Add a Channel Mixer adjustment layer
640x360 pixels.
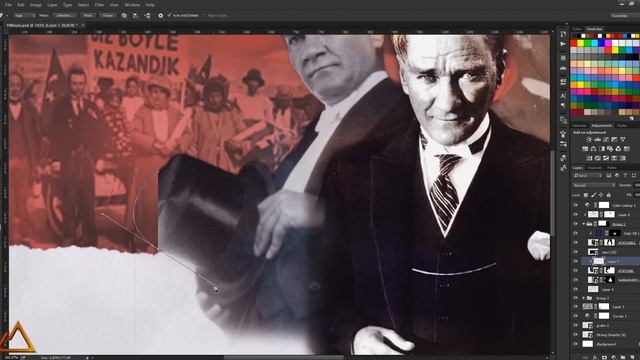click(x=618, y=149)
